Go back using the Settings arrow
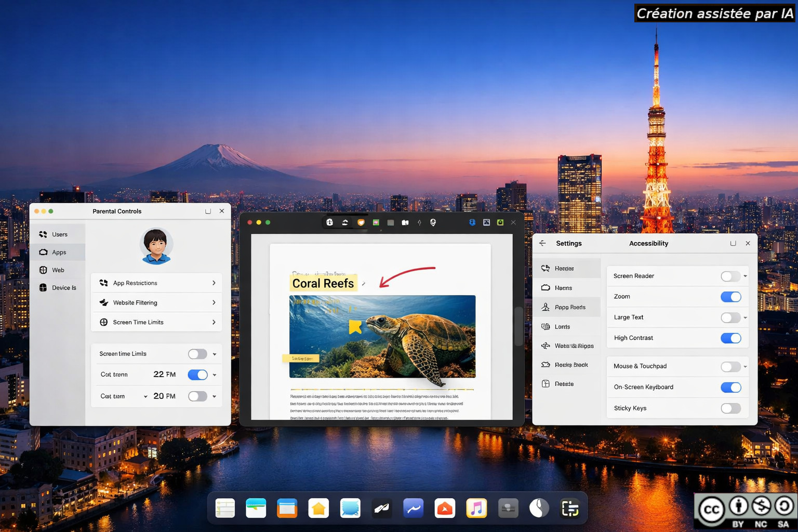 (542, 243)
